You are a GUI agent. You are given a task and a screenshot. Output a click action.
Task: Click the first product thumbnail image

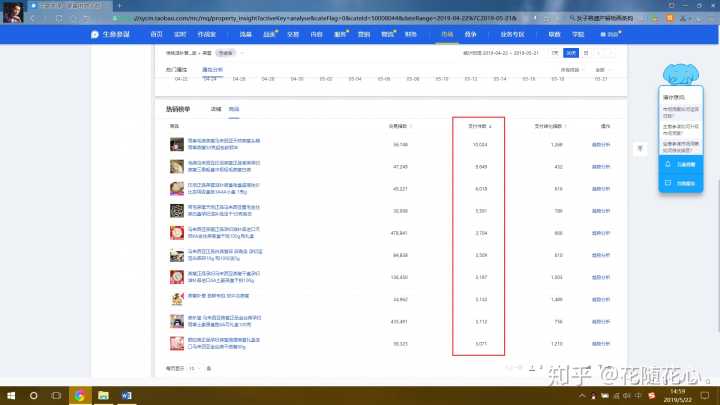pos(176,145)
